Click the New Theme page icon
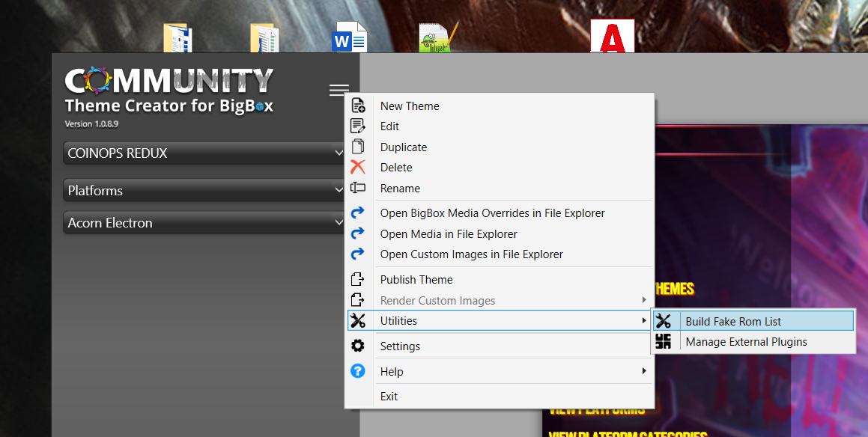This screenshot has width=868, height=437. pyautogui.click(x=358, y=106)
